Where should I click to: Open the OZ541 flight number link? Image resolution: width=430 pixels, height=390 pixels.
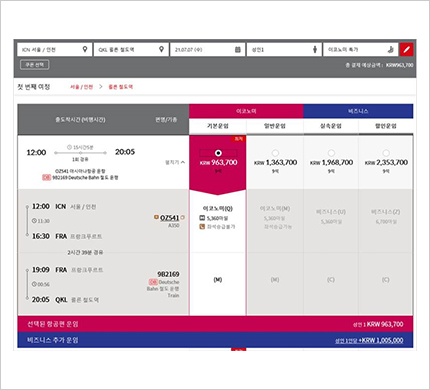pyautogui.click(x=169, y=218)
